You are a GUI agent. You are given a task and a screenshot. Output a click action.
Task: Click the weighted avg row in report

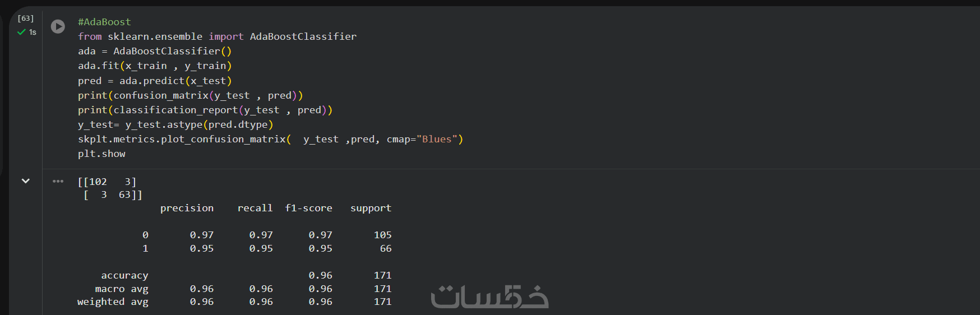coord(113,302)
